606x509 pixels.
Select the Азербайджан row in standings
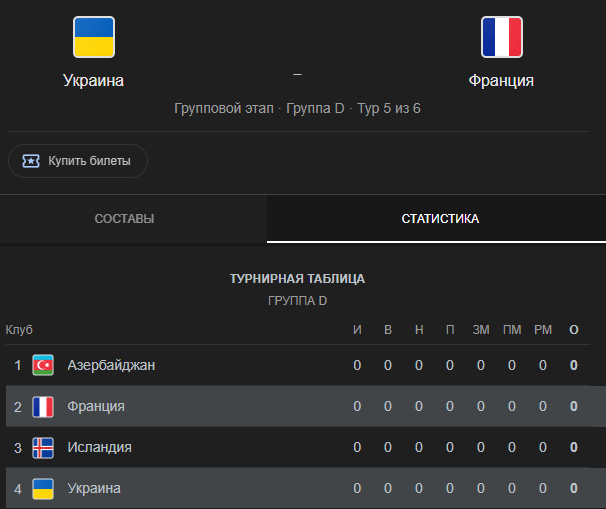[x=298, y=365]
